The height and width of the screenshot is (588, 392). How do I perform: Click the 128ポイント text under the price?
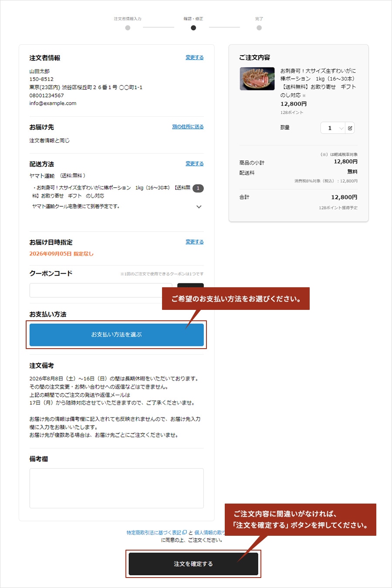click(x=292, y=113)
